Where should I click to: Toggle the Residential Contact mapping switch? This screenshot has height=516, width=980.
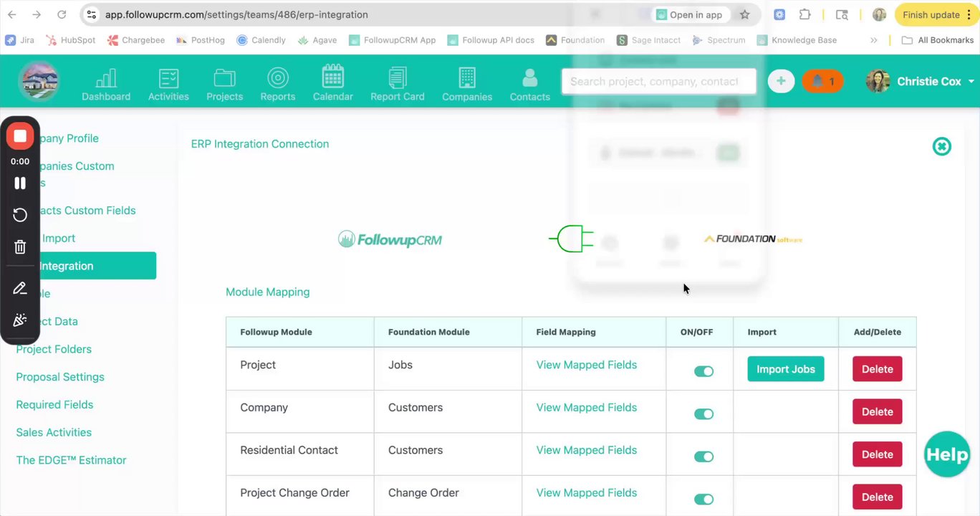tap(703, 457)
